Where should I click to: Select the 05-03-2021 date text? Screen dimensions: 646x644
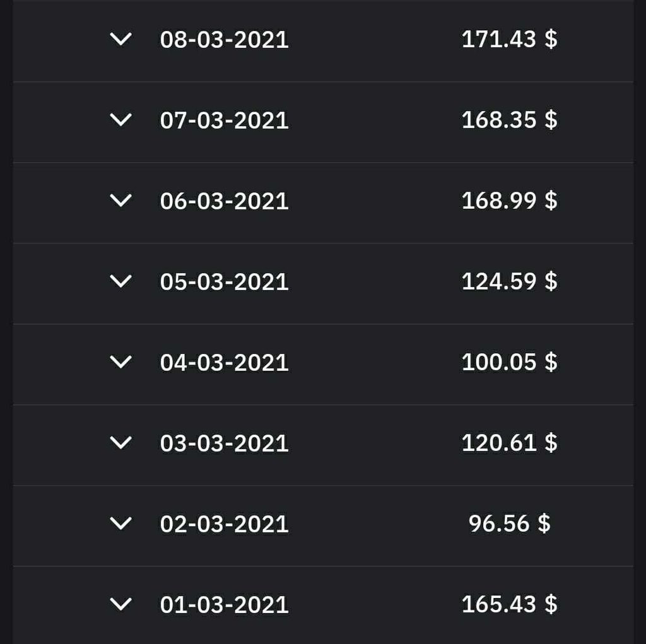[x=224, y=282]
